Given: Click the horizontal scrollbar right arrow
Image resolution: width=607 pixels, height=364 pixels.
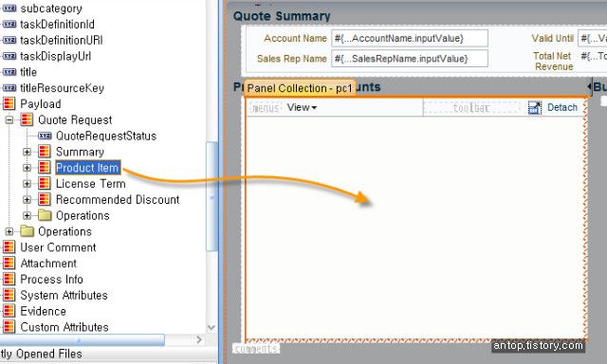Looking at the screenshot, I should coord(199,339).
